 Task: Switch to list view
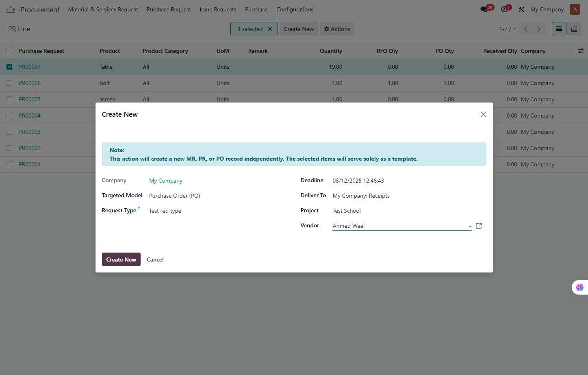pyautogui.click(x=559, y=29)
